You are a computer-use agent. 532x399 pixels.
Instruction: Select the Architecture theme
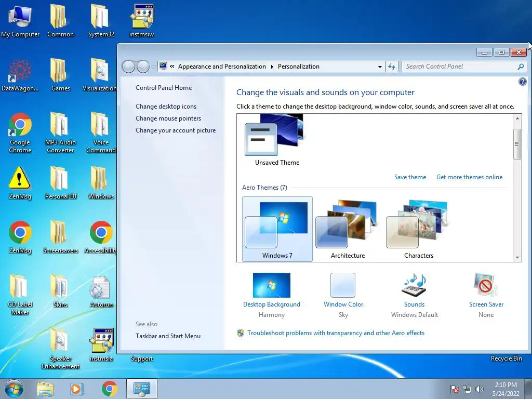[x=348, y=229]
